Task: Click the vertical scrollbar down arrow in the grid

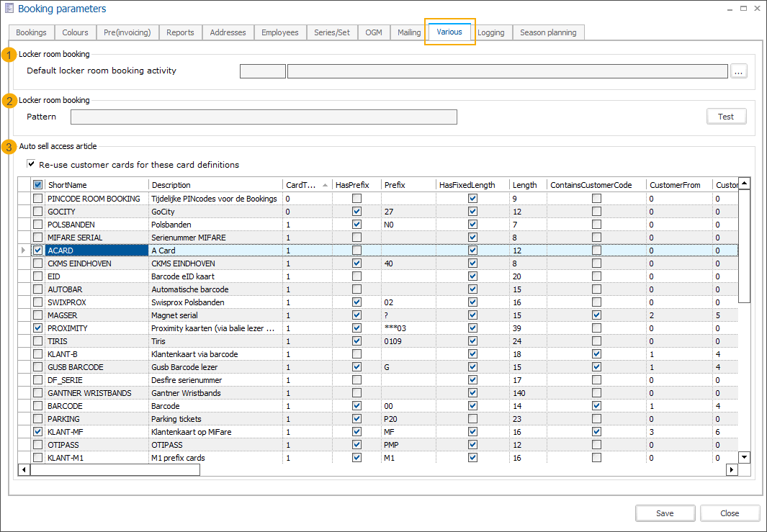Action: [x=744, y=457]
